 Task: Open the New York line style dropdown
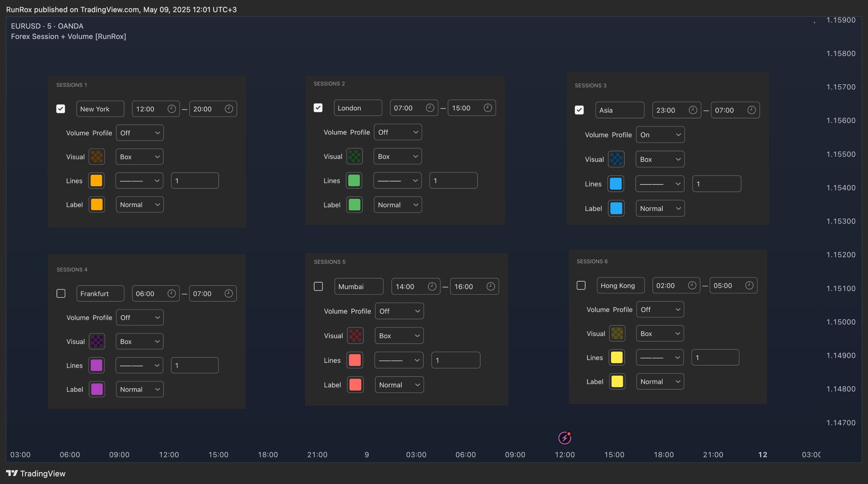point(139,181)
